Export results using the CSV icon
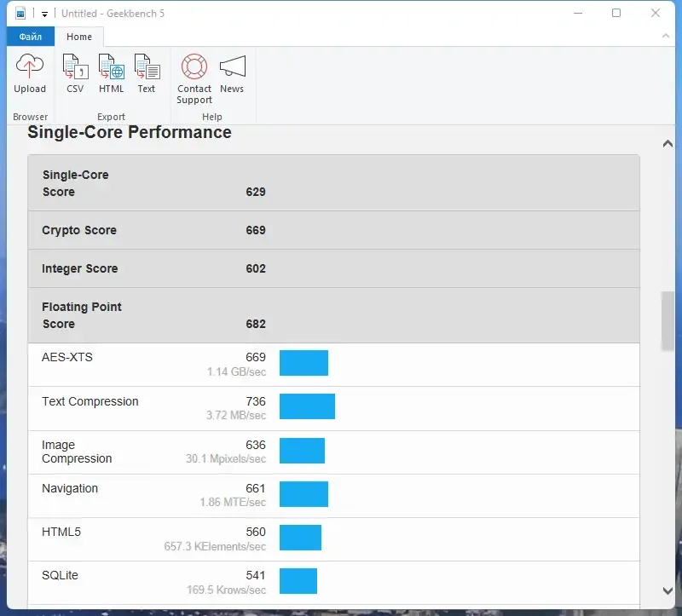The height and width of the screenshot is (616, 682). tap(75, 73)
